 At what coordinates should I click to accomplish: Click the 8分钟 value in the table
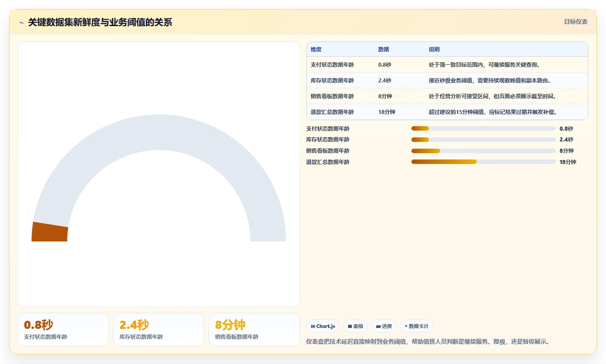click(385, 96)
